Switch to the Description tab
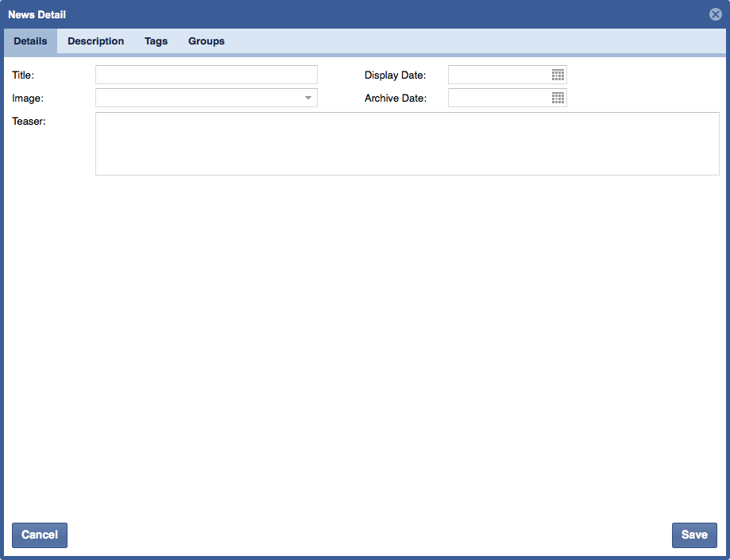 click(x=95, y=41)
